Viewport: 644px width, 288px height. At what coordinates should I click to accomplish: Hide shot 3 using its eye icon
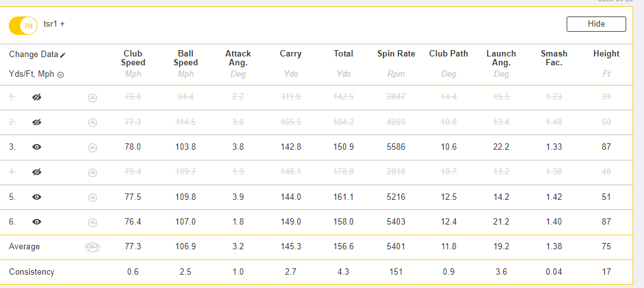click(37, 147)
